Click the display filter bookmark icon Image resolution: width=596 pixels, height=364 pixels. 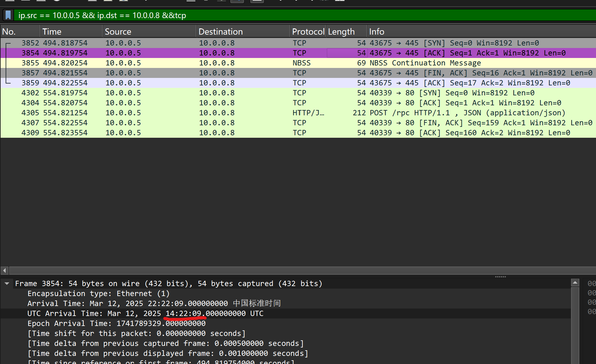(x=8, y=15)
